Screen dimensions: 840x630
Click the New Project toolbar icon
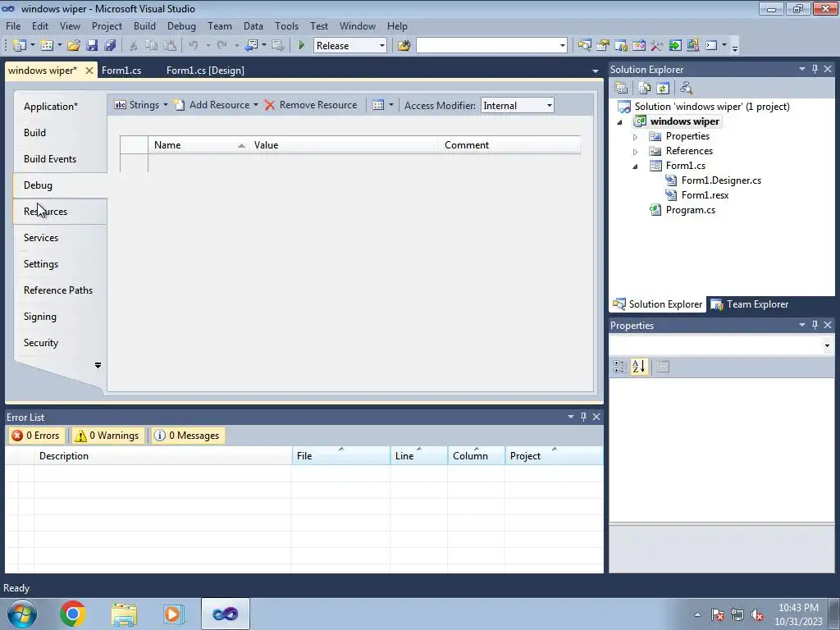click(20, 46)
